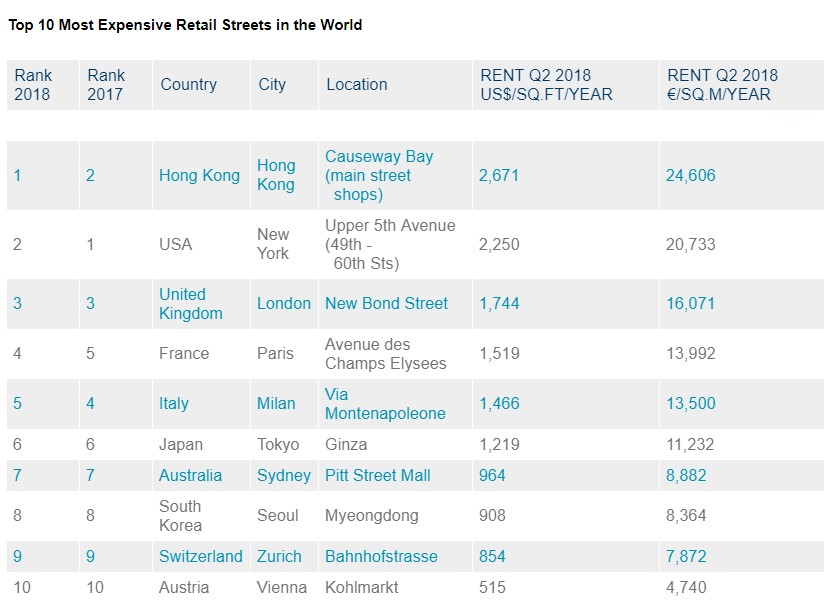Open the Pitt Street Mall link
Image resolution: width=824 pixels, height=609 pixels.
click(377, 475)
